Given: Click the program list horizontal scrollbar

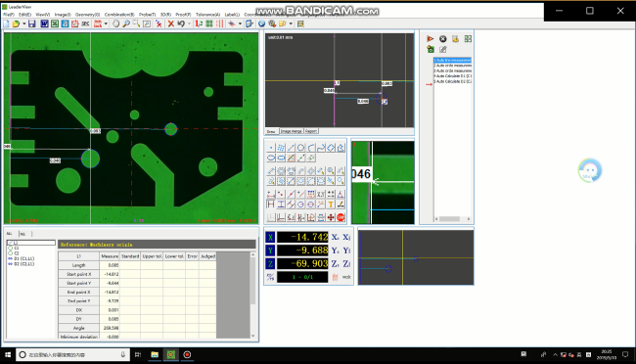Looking at the screenshot, I should coord(453,219).
